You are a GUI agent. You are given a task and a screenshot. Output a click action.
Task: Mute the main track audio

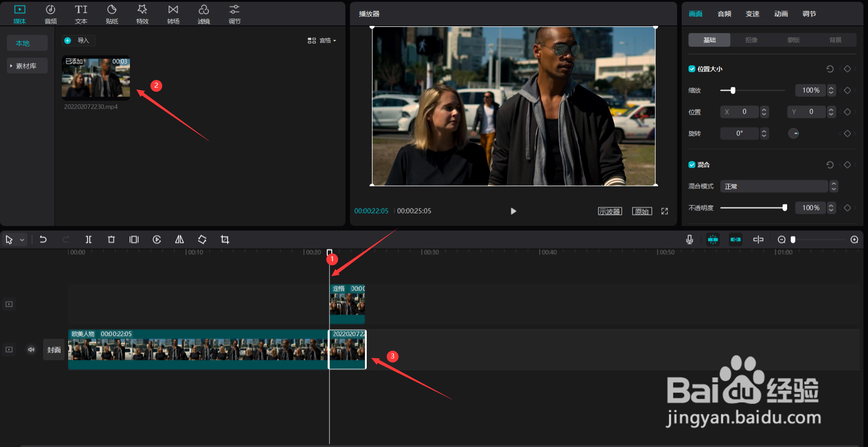click(x=31, y=349)
